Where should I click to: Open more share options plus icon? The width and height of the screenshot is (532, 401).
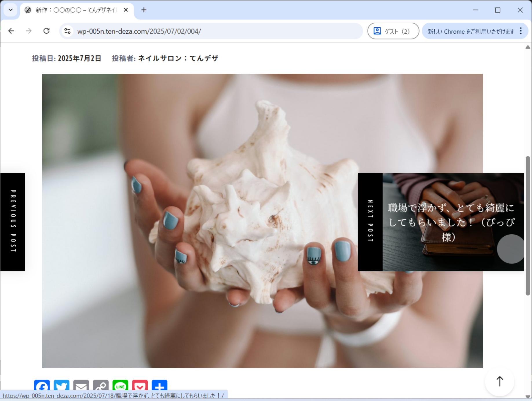click(x=159, y=386)
